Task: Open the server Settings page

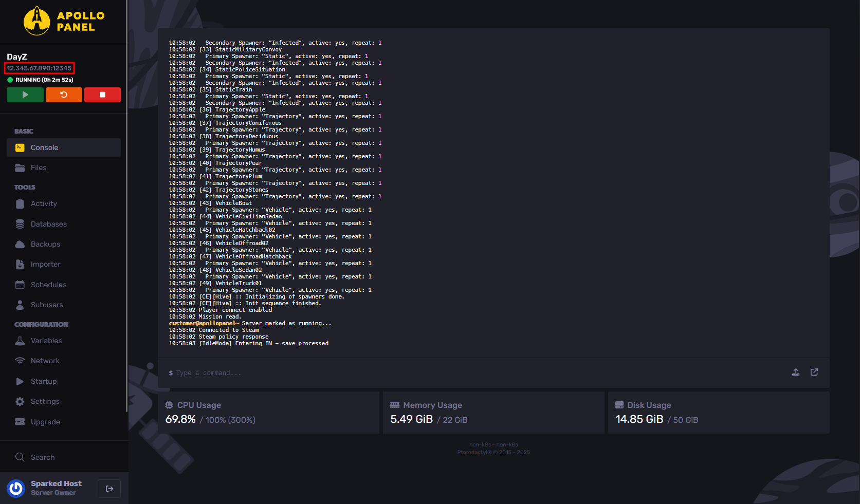Action: [64, 401]
